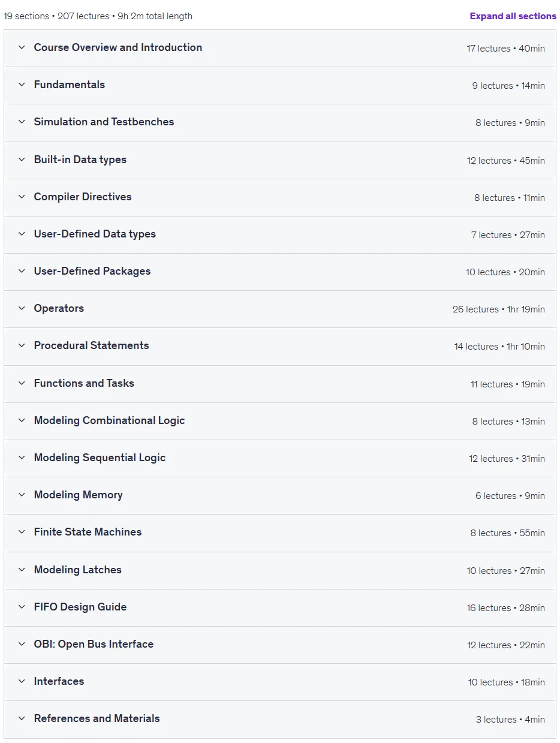Click the chevron icon beside Fundamentals

coord(22,85)
